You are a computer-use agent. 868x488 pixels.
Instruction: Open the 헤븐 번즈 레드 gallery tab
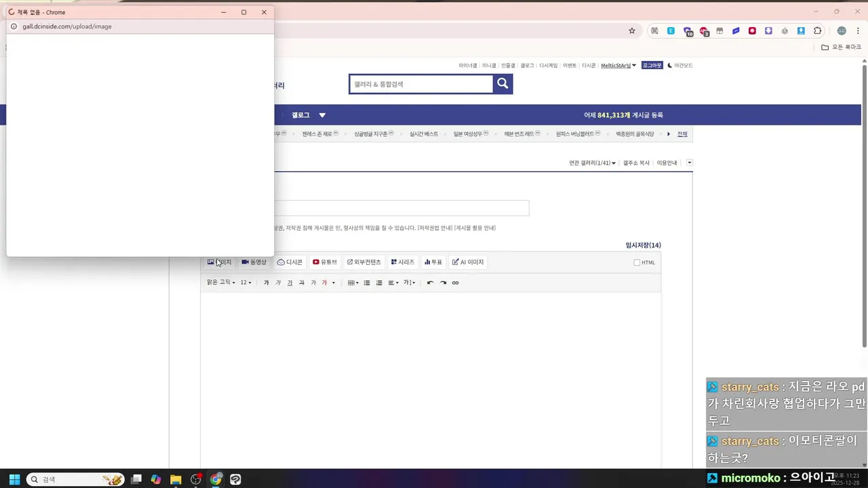point(522,134)
